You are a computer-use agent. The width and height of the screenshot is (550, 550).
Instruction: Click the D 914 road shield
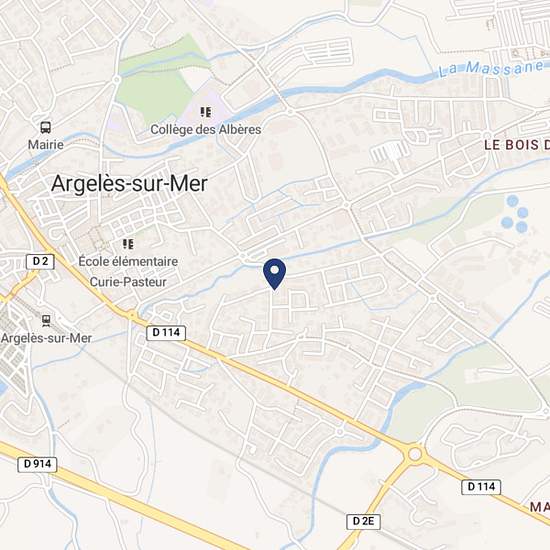tap(37, 464)
